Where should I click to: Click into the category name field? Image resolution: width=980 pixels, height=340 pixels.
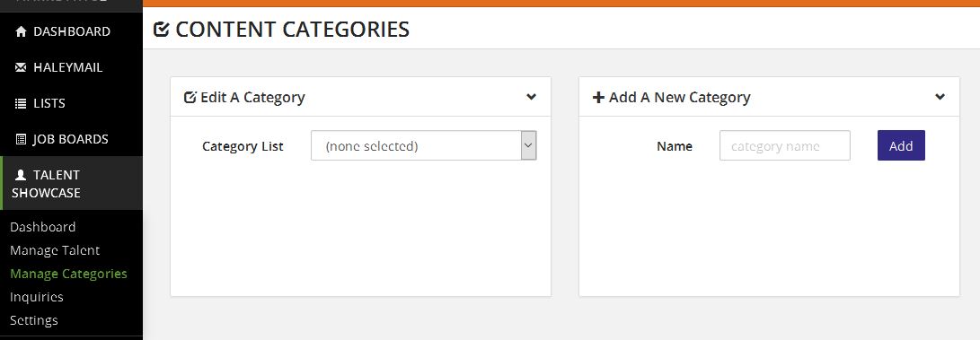coord(785,145)
